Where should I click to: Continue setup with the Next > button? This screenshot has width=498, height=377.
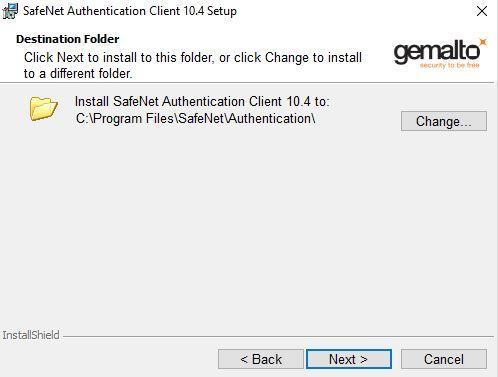click(x=349, y=359)
